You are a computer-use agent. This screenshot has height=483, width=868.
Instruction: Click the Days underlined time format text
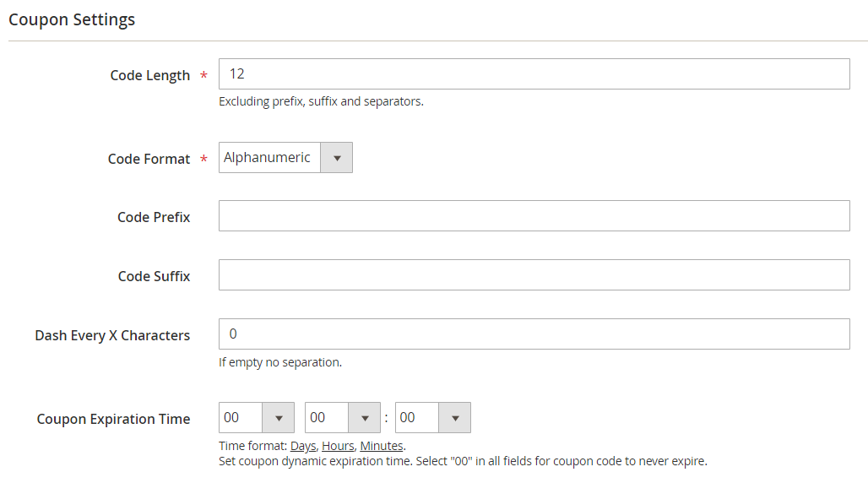[303, 446]
